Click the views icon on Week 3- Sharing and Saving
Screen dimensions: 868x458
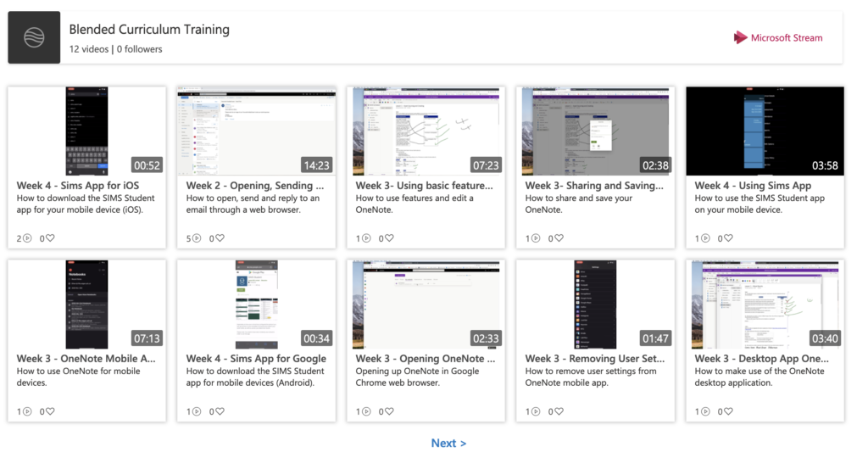pyautogui.click(x=536, y=238)
